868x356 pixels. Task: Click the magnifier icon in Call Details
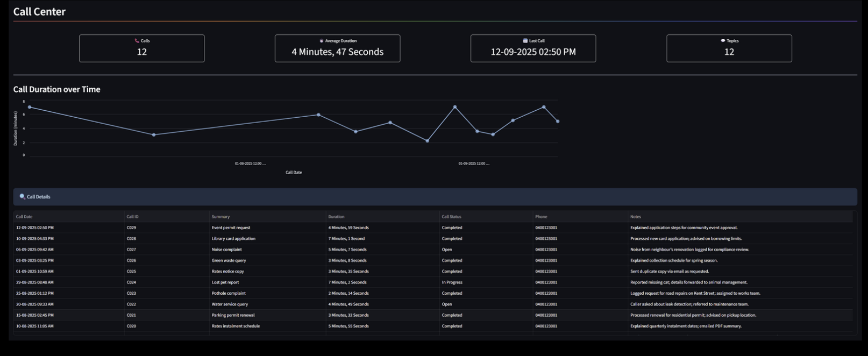22,197
